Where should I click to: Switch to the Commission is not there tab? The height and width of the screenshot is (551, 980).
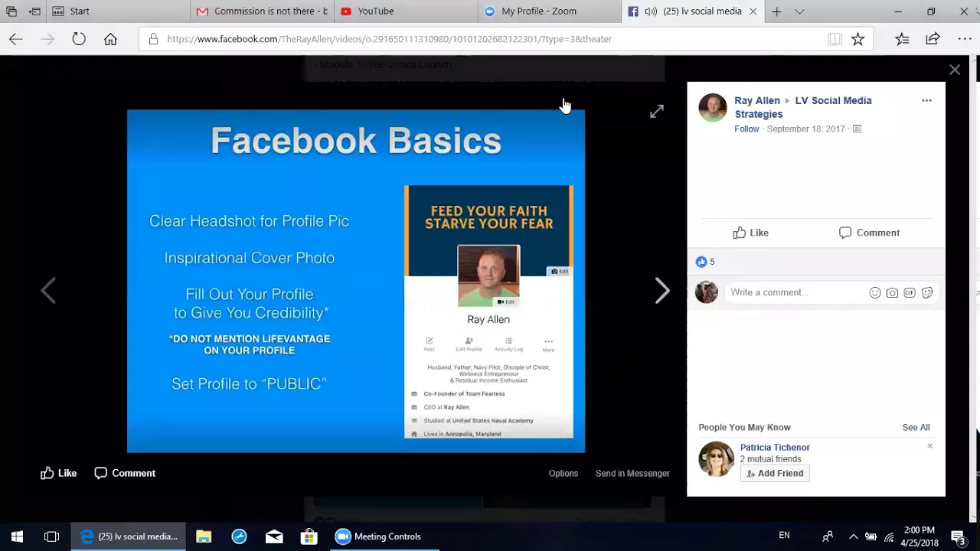tap(263, 11)
